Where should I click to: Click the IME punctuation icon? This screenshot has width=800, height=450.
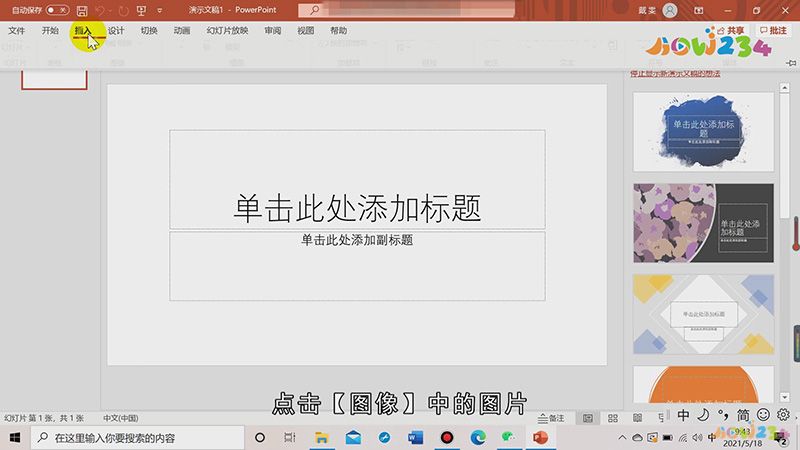click(723, 415)
